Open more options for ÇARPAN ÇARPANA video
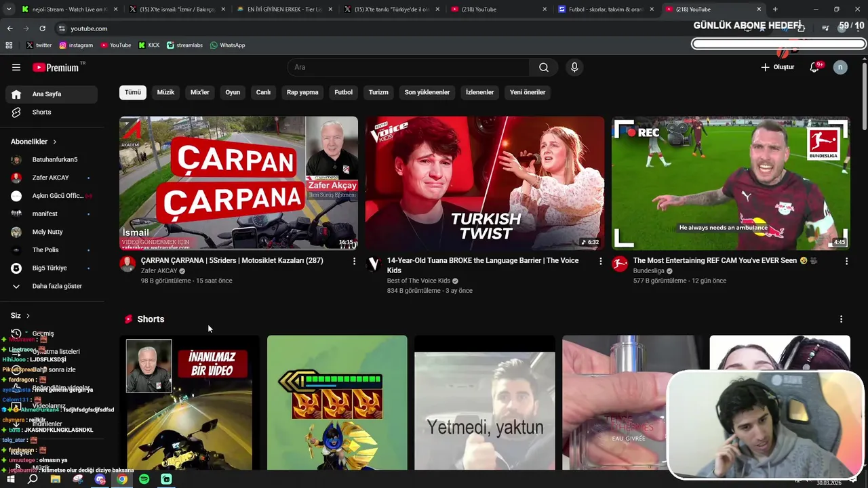 point(354,261)
